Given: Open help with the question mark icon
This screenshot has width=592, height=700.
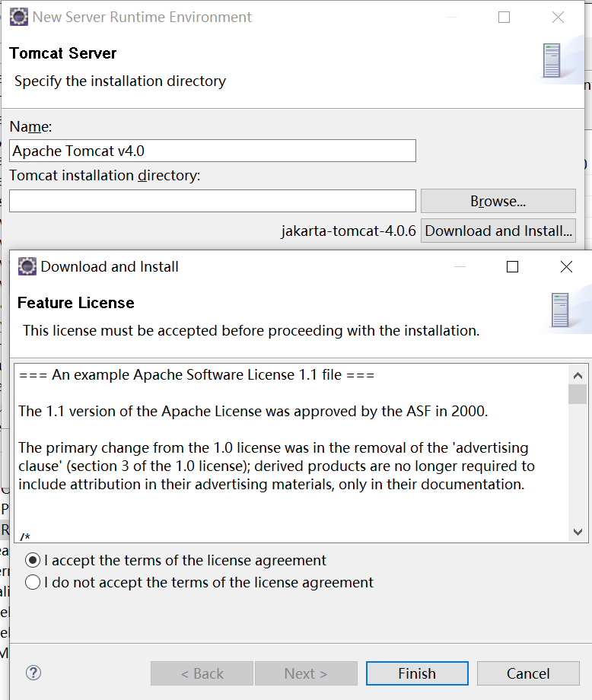Looking at the screenshot, I should click(33, 673).
